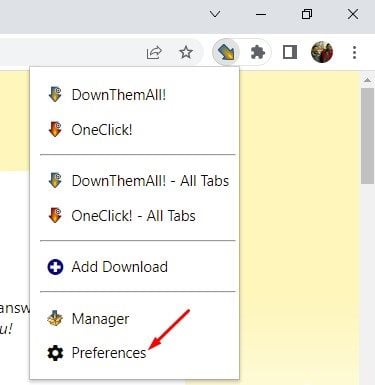This screenshot has height=385, width=375.
Task: Click the Manager box icon
Action: tap(55, 319)
